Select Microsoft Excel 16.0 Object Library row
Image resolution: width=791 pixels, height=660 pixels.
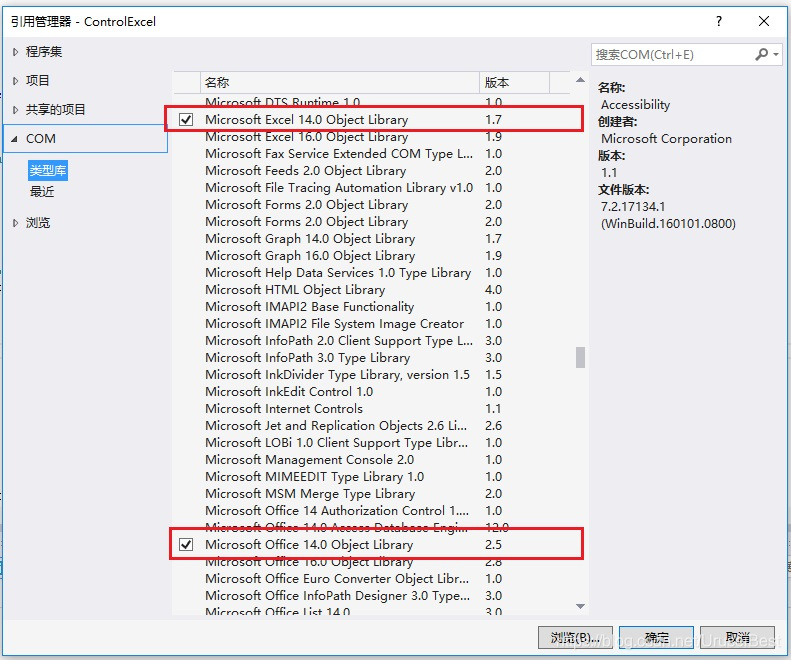[373, 137]
